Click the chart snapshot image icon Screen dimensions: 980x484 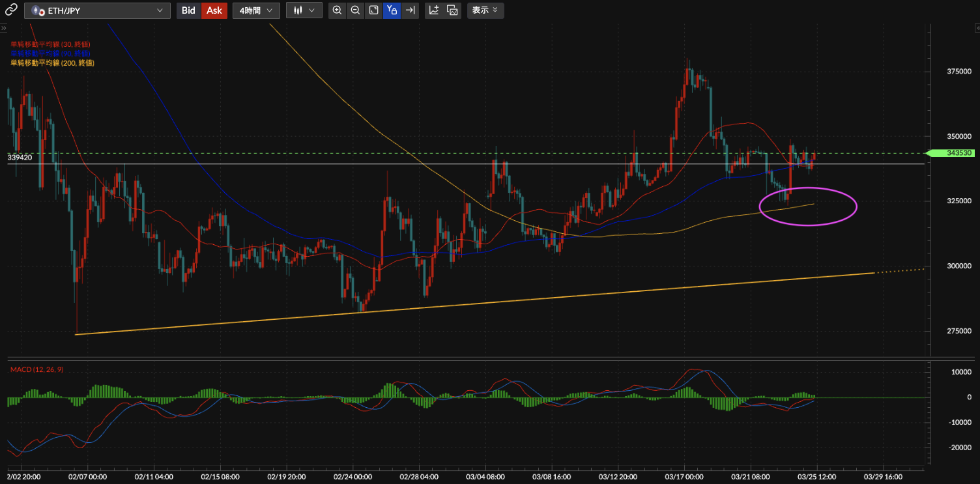(452, 10)
